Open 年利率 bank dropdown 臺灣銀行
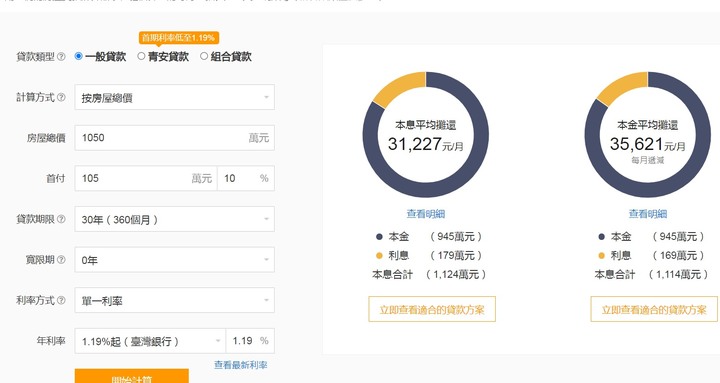 point(150,341)
